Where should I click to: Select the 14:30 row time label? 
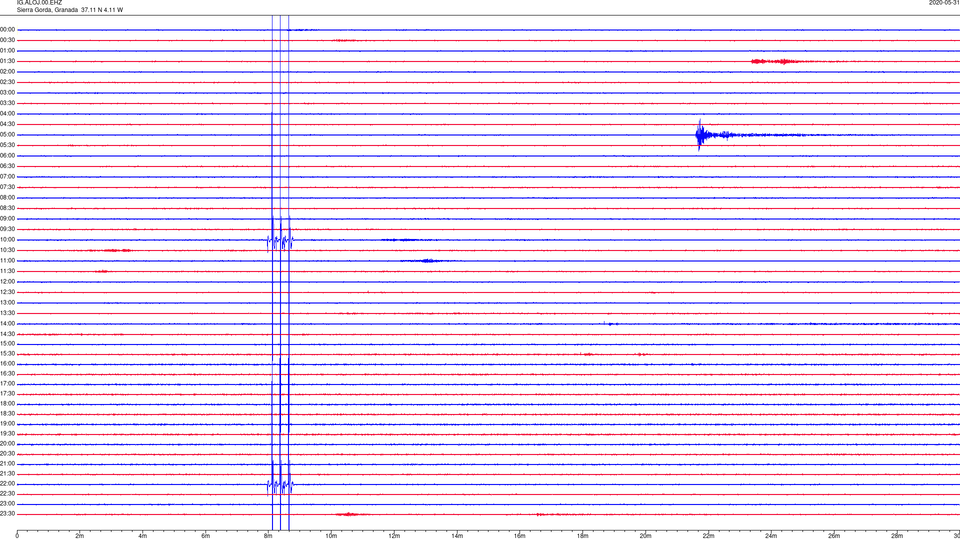pyautogui.click(x=7, y=334)
